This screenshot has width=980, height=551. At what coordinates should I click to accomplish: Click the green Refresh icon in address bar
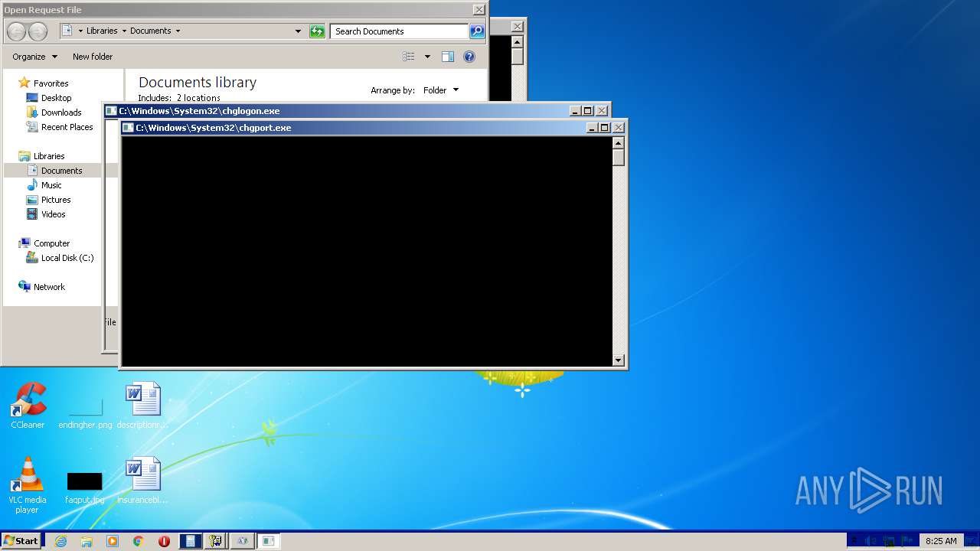click(x=317, y=31)
